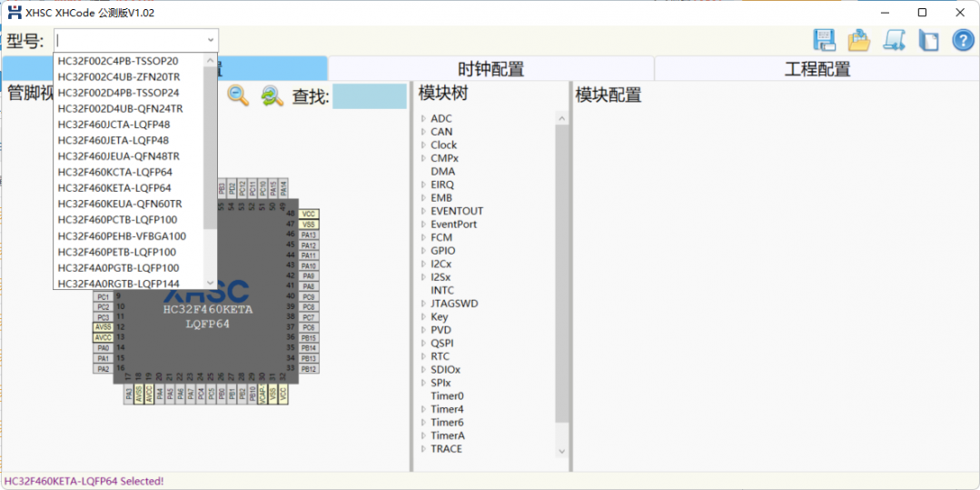Click the zoom out magnifier icon
The height and width of the screenshot is (490, 980).
coord(237,95)
